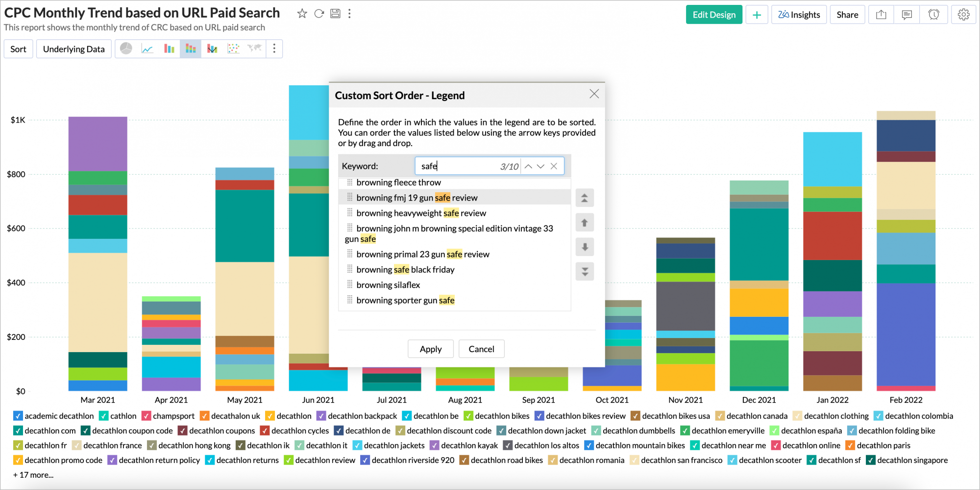Open the Underlying Data tab
Screen dimensions: 980x490
click(73, 49)
